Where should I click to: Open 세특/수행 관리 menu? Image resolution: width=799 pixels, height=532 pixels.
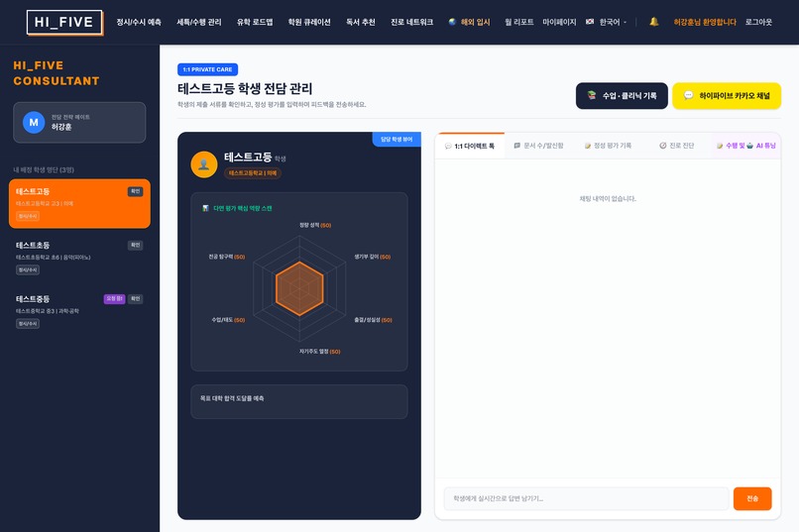(x=198, y=22)
